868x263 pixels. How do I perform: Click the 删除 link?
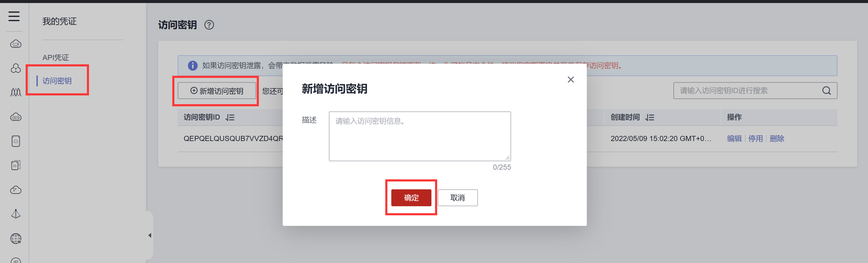(777, 139)
